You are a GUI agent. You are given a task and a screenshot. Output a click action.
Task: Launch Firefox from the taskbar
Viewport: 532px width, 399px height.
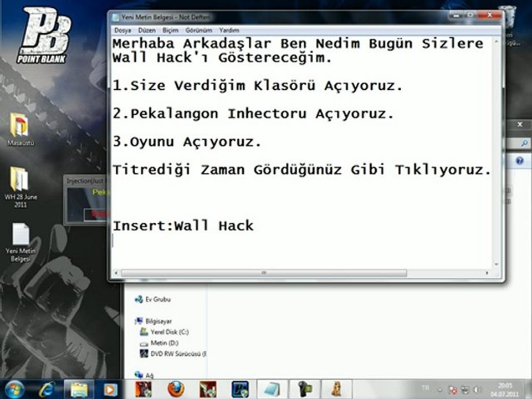pyautogui.click(x=176, y=389)
